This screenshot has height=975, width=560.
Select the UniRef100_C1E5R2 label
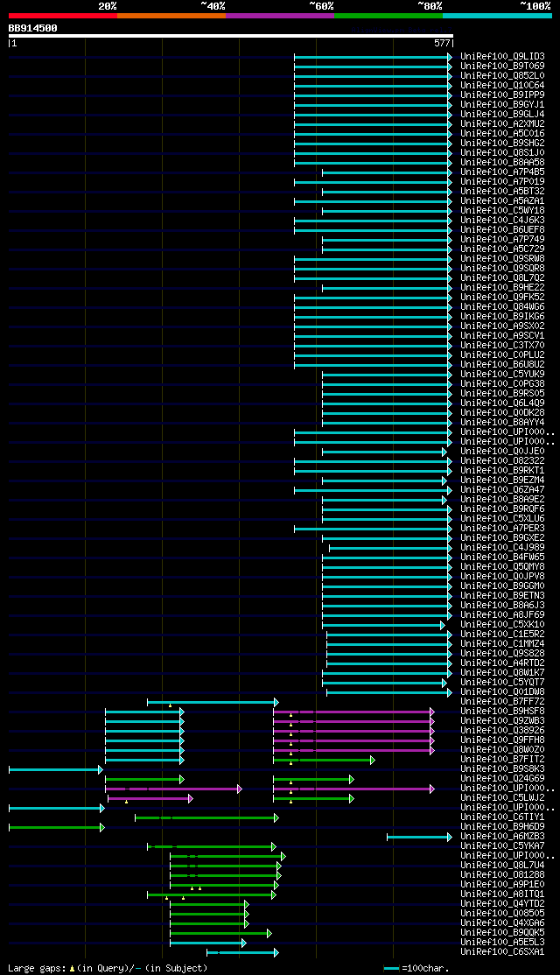pos(503,635)
